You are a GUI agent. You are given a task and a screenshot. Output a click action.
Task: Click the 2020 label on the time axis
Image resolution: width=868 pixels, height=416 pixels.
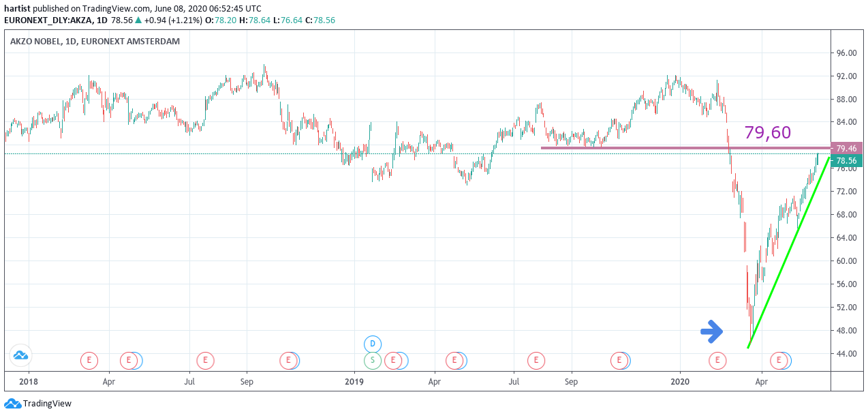click(x=680, y=382)
